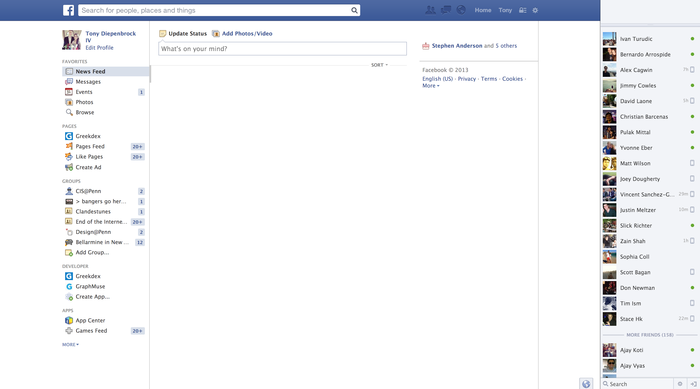Open chat with Justin Meltzer

[650, 210]
